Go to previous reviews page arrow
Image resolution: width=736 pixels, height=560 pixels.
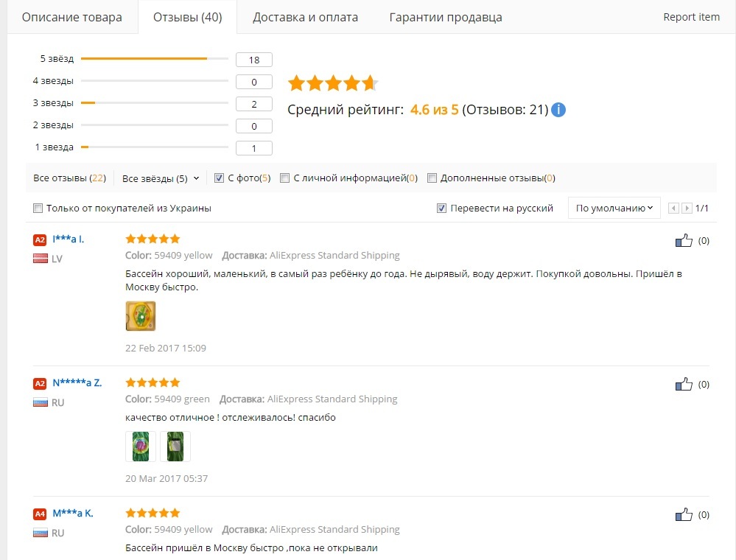(673, 209)
